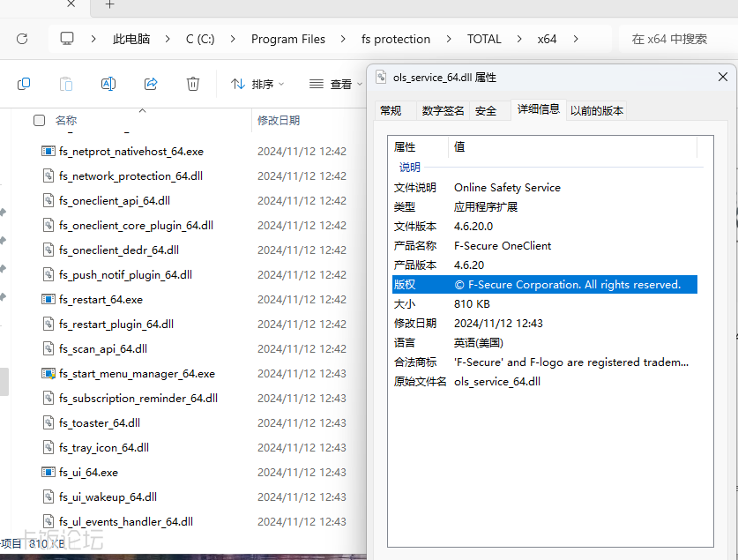The image size is (738, 560).
Task: Click the 文件版本 value 4.6.20.0
Action: point(473,227)
